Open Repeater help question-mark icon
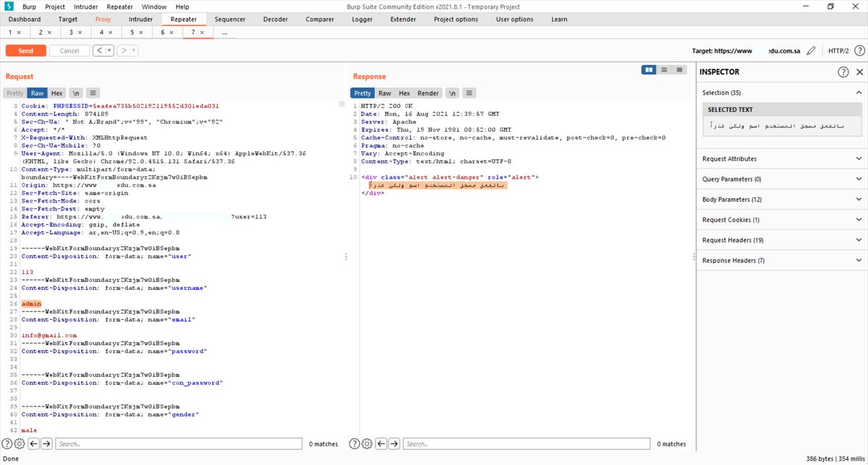The width and height of the screenshot is (868, 465). 859,51
